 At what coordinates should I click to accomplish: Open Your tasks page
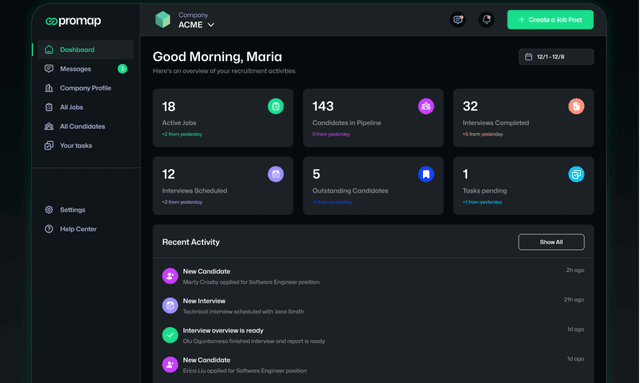(x=85, y=145)
